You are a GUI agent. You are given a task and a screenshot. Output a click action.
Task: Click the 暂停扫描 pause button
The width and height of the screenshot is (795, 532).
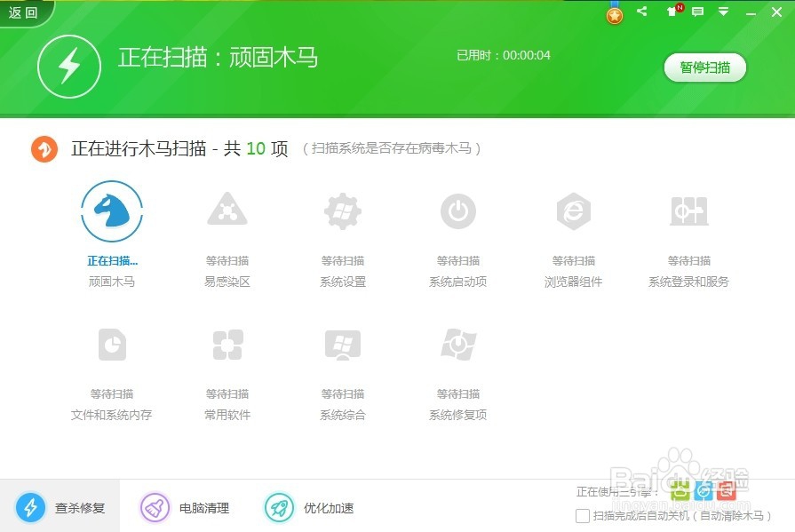[x=704, y=67]
